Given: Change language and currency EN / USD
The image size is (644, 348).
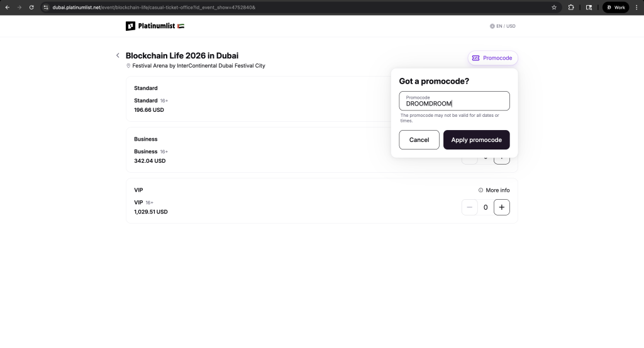Looking at the screenshot, I should click(502, 26).
